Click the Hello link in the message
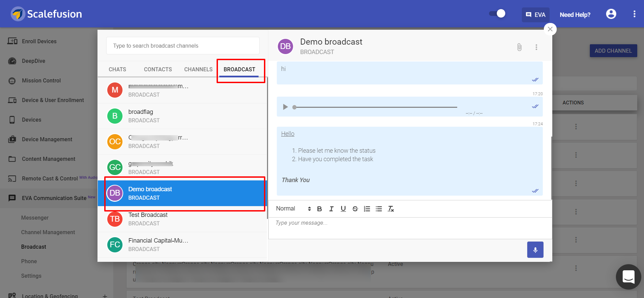 288,134
